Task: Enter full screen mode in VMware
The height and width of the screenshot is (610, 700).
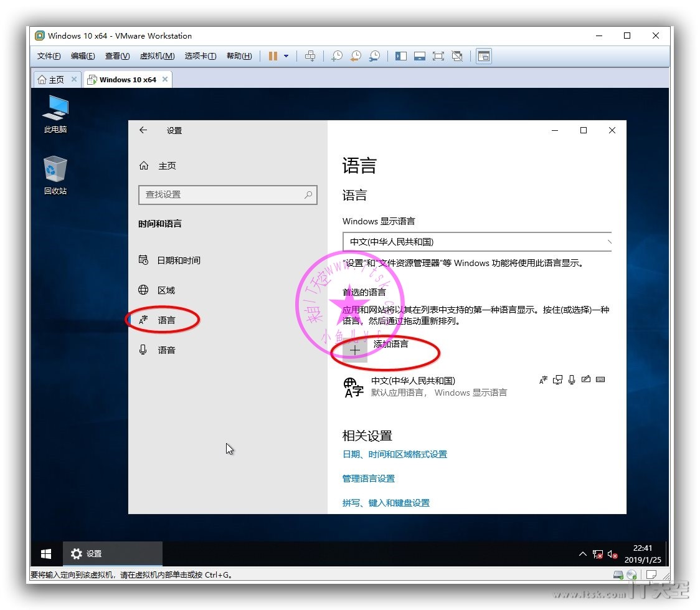Action: [x=438, y=56]
